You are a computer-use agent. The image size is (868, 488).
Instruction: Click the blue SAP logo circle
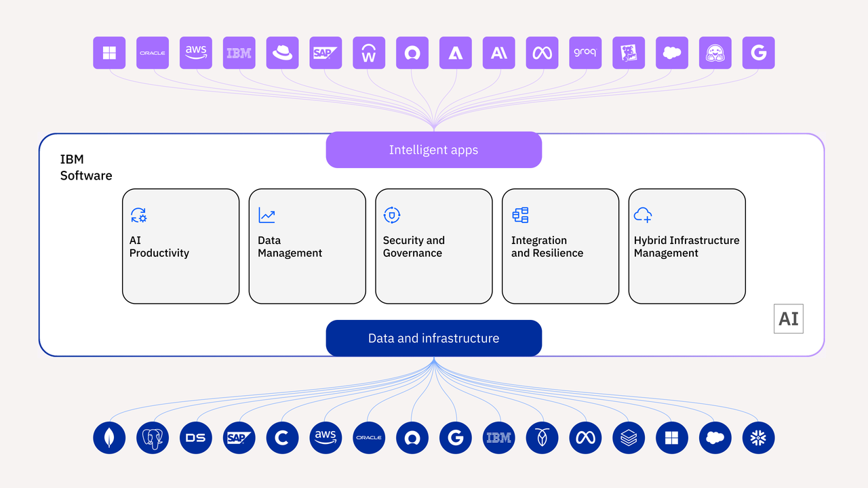click(239, 438)
